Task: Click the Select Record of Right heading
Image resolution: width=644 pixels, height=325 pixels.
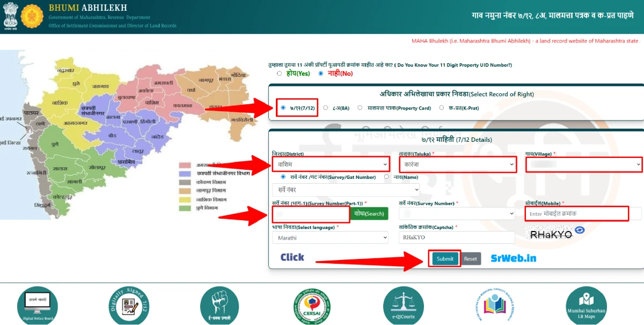Action: point(457,94)
